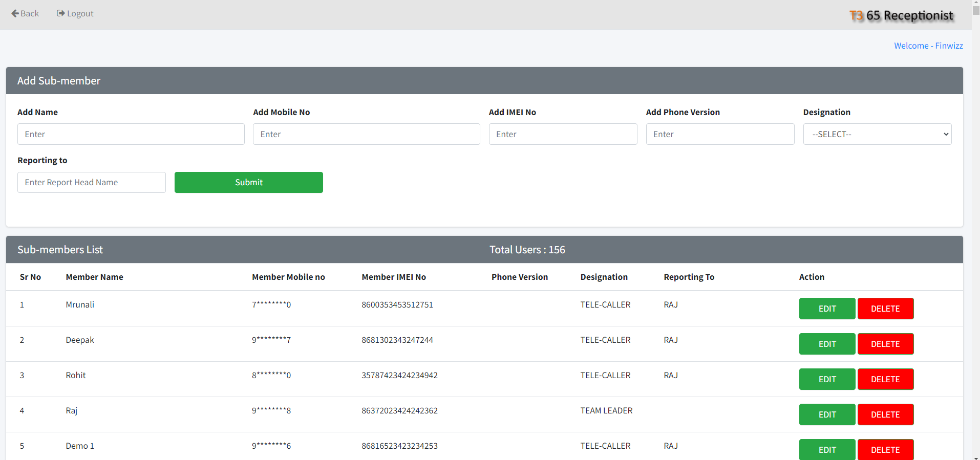Click the Designation column header in the table
Image resolution: width=980 pixels, height=460 pixels.
(x=604, y=277)
